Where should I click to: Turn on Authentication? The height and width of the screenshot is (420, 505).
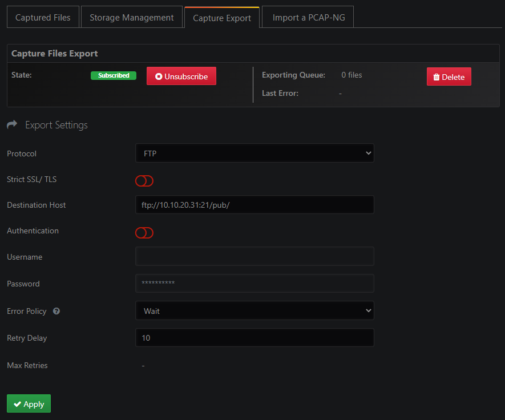(144, 233)
